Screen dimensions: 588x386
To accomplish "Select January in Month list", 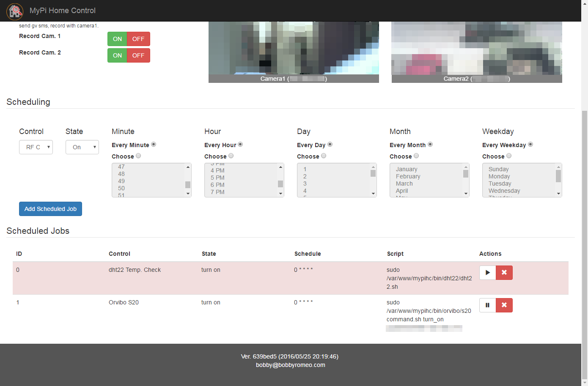I will [x=407, y=169].
